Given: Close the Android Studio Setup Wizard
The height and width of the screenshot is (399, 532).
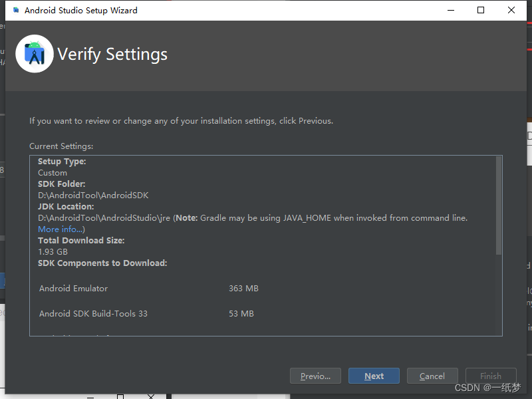Looking at the screenshot, I should pyautogui.click(x=511, y=11).
